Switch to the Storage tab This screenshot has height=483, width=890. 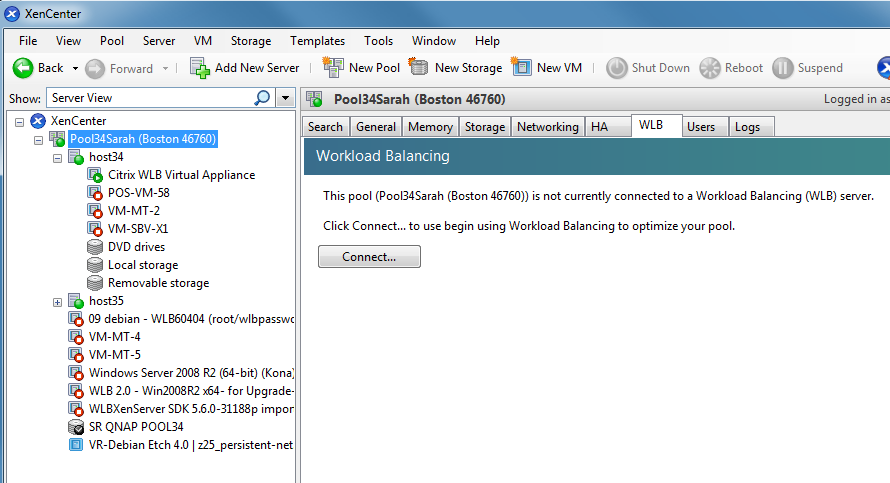(x=485, y=127)
